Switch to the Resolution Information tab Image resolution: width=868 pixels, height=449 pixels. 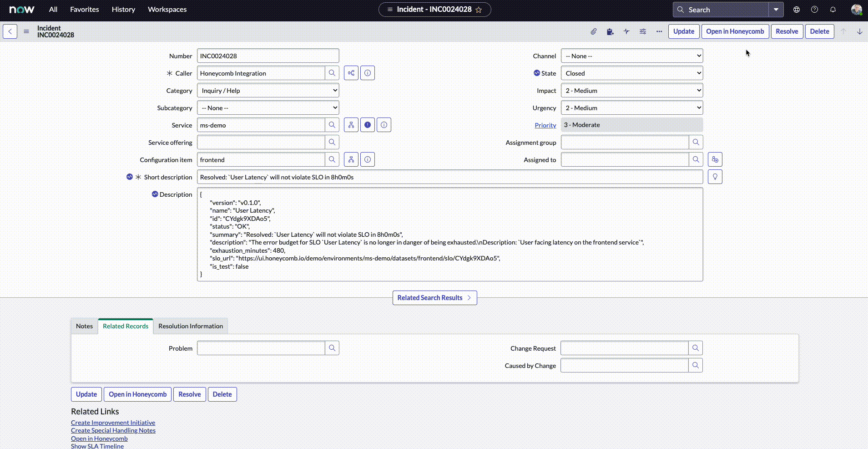191,326
